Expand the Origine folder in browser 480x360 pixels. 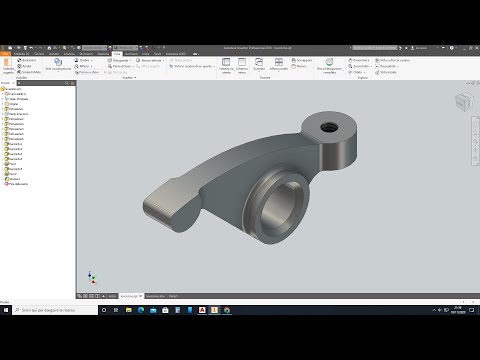coord(2,104)
